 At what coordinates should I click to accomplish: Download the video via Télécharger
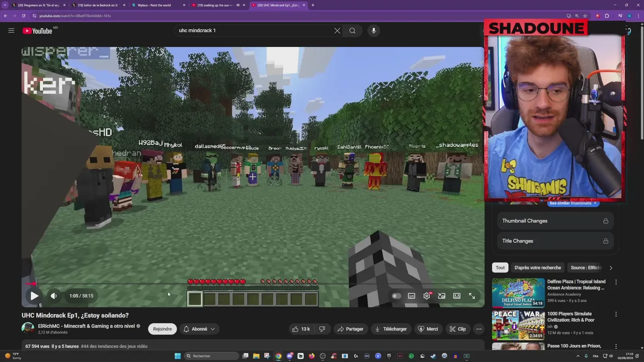(x=391, y=329)
